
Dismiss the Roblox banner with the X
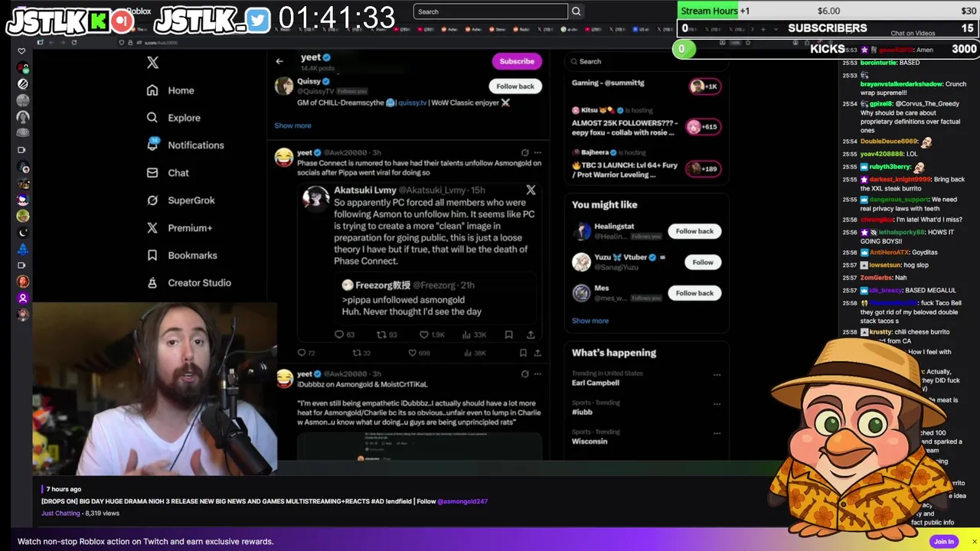[x=974, y=542]
